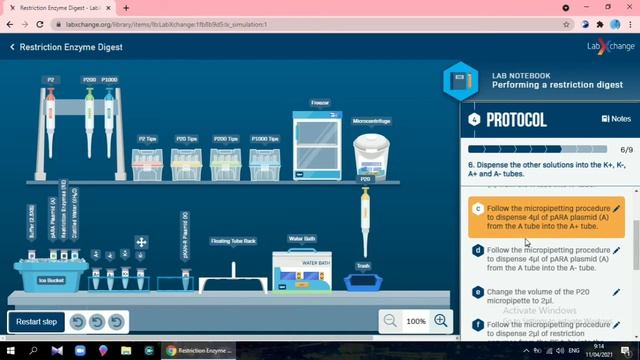Click the Lab Notebook hexagon icon

pos(460,81)
